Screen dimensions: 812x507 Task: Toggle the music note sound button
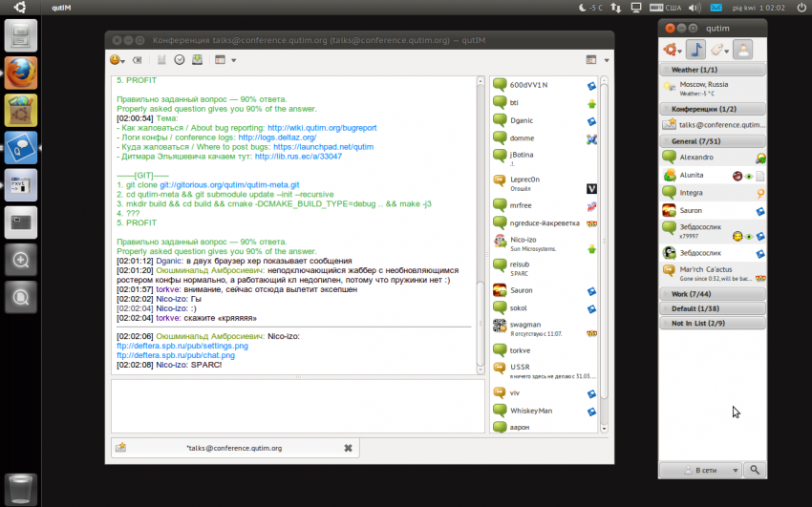696,49
